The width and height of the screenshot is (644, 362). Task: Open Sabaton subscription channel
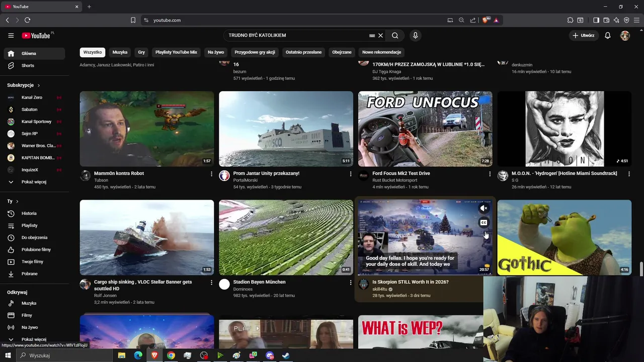(x=34, y=110)
